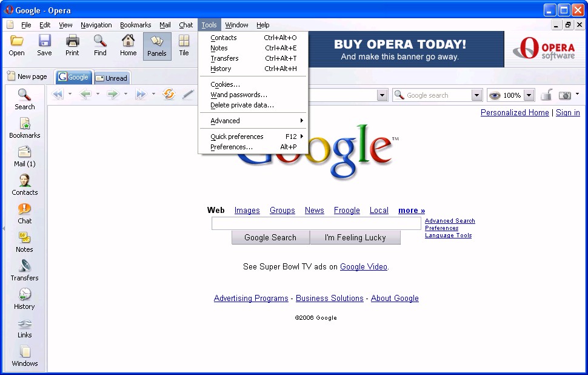Expand the Advanced submenu

click(253, 121)
